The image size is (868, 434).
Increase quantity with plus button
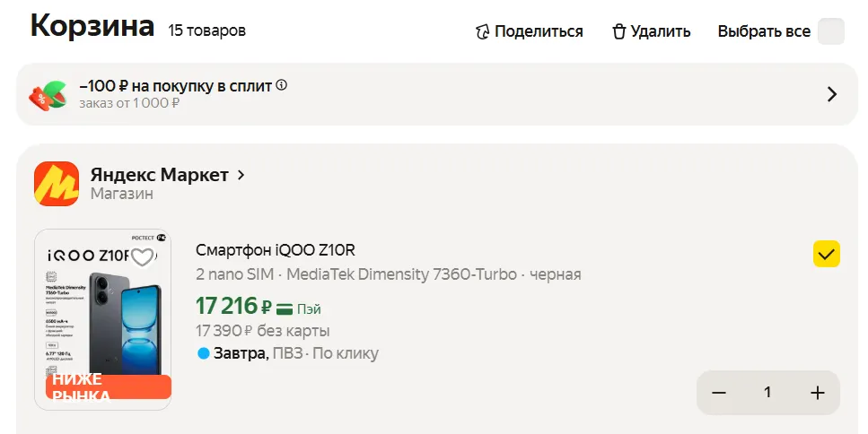click(x=817, y=393)
